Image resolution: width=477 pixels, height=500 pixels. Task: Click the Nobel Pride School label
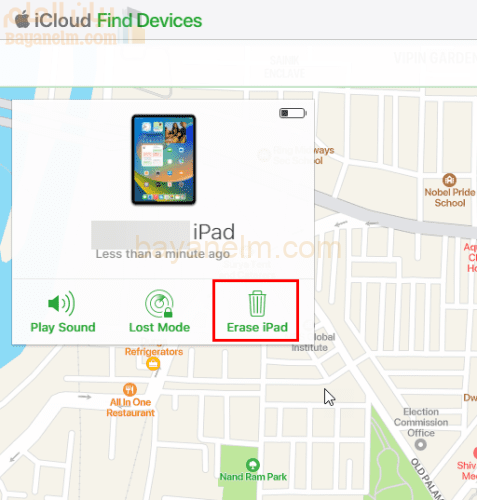(x=450, y=198)
